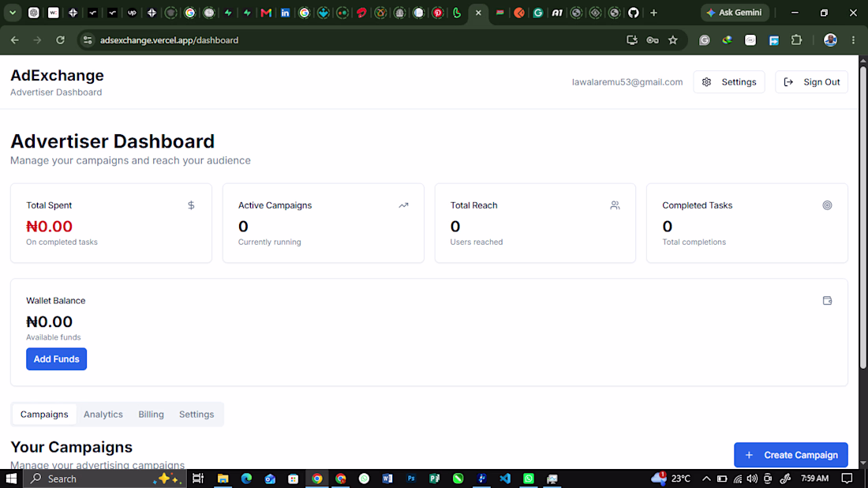Screen dimensions: 868x488
Task: Bookmark this page with the star icon
Action: [673, 40]
